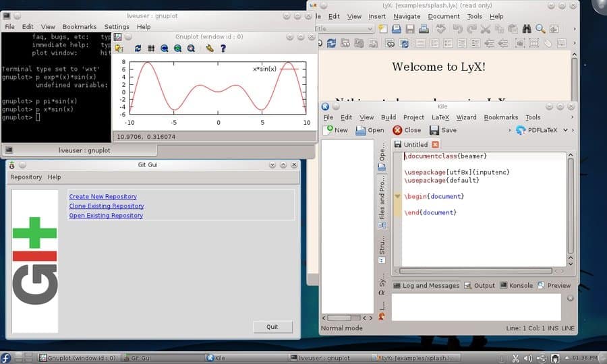The height and width of the screenshot is (364, 607).
Task: Open Fedora application launcher in taskbar
Action: click(6, 358)
